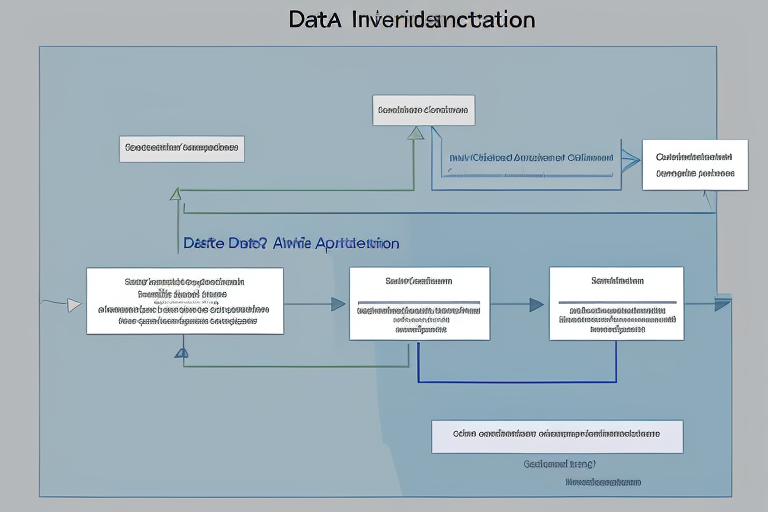Click the blue arrowhead pointing to the top-right box
Screen dimensions: 768x512
(x=629, y=156)
